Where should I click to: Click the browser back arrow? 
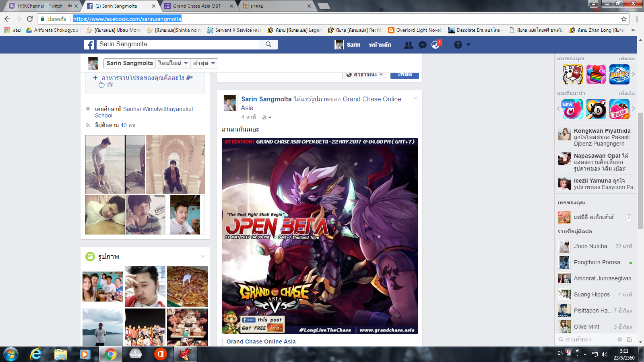(7, 19)
